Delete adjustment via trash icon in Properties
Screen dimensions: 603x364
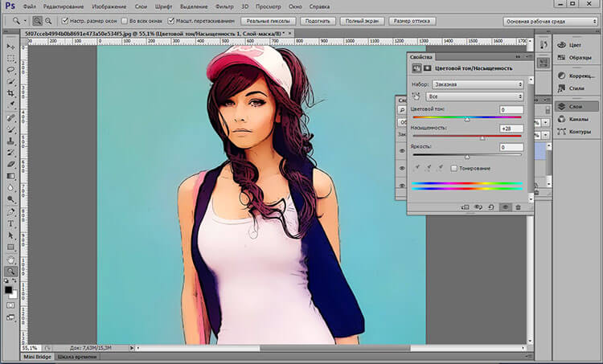pos(518,207)
